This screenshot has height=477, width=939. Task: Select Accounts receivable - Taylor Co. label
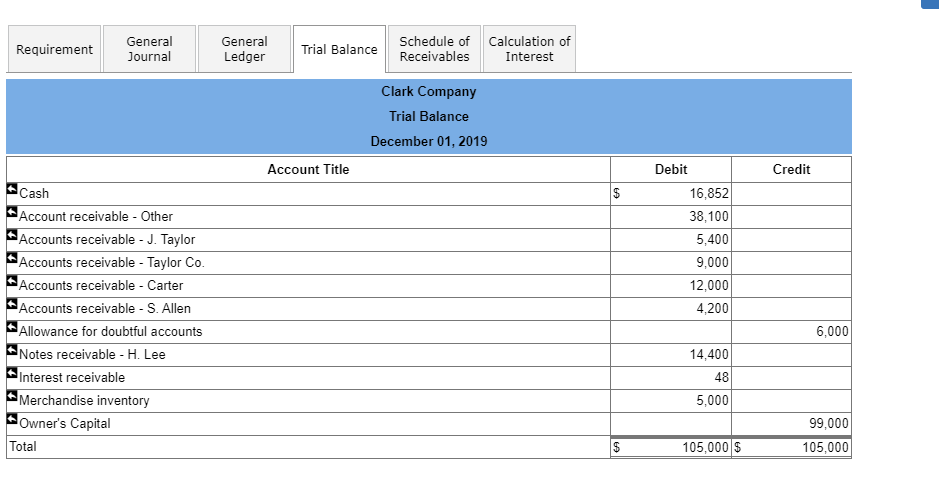[112, 262]
